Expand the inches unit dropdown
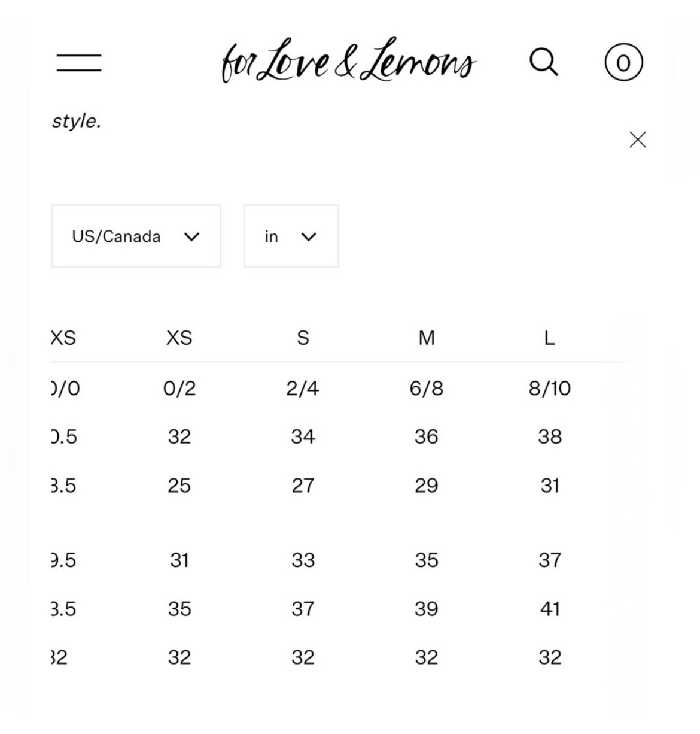700x734 pixels. pyautogui.click(x=291, y=236)
